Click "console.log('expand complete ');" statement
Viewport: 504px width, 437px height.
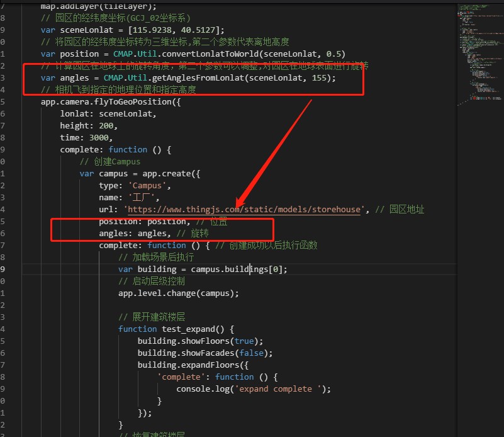coord(254,389)
